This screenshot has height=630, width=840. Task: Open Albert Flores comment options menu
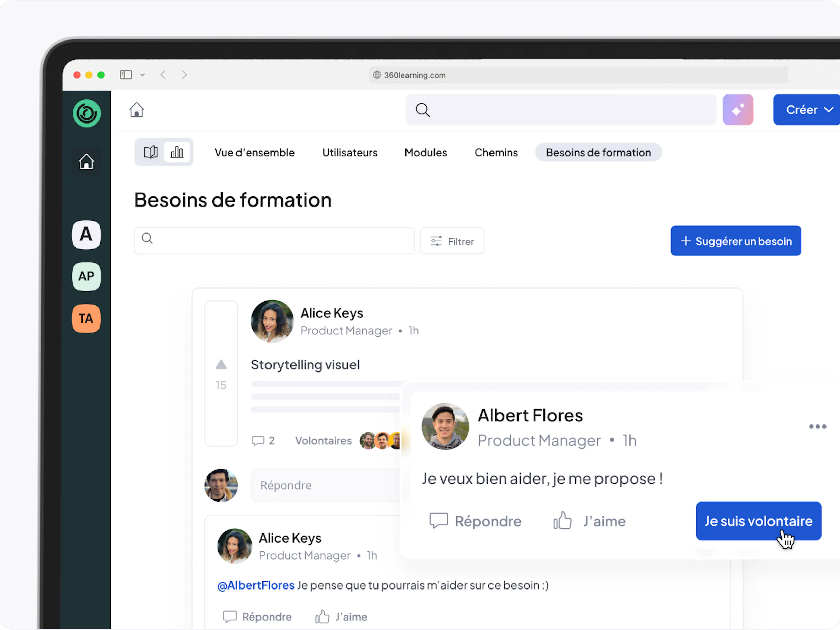tap(817, 427)
